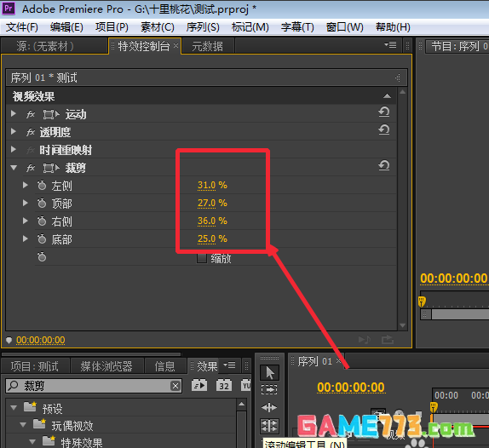Viewport: 489px width, 448px height.
Task: Filter effects by accelerated effects icon
Action: pos(199,386)
